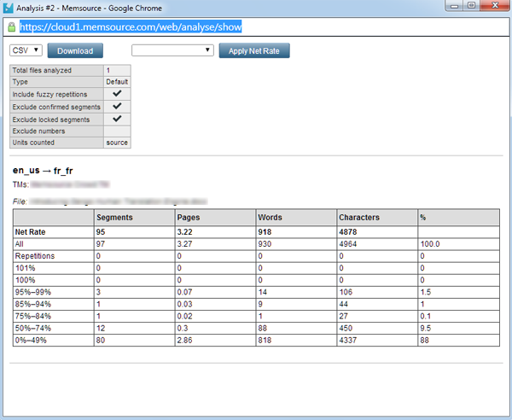Click the 'en_us → fr_fr' heading

pos(43,171)
